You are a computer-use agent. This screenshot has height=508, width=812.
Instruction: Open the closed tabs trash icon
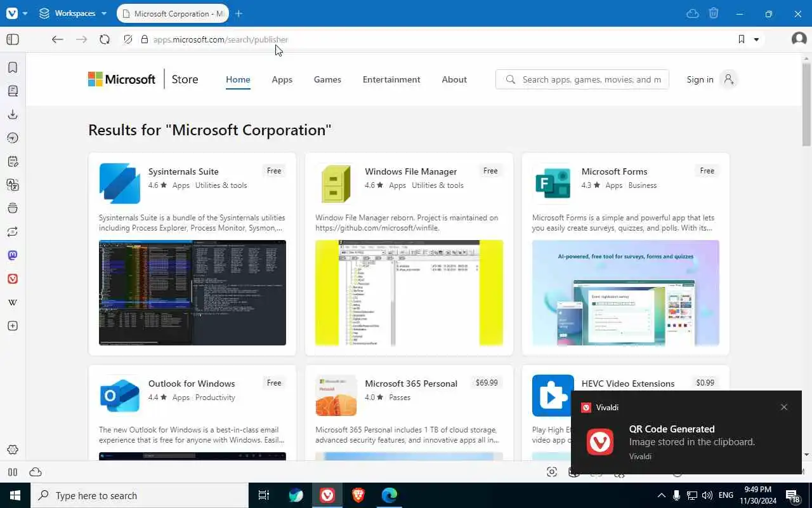tap(714, 13)
